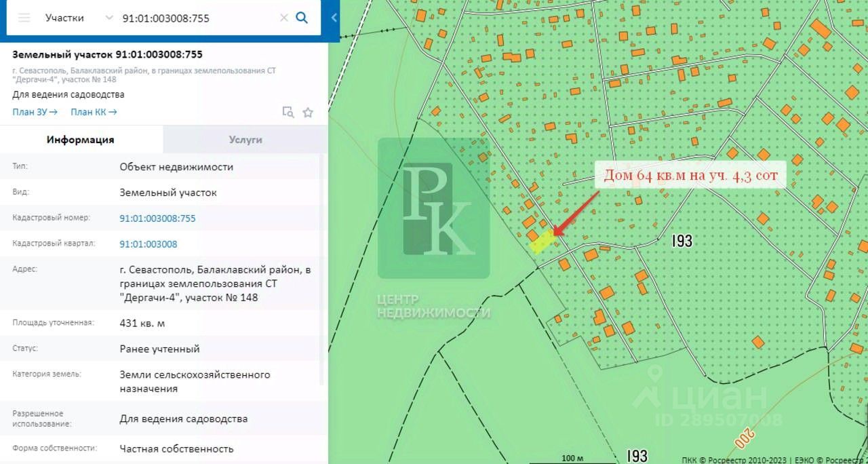
Task: Click the info panel scrollbar
Action: click(x=323, y=271)
